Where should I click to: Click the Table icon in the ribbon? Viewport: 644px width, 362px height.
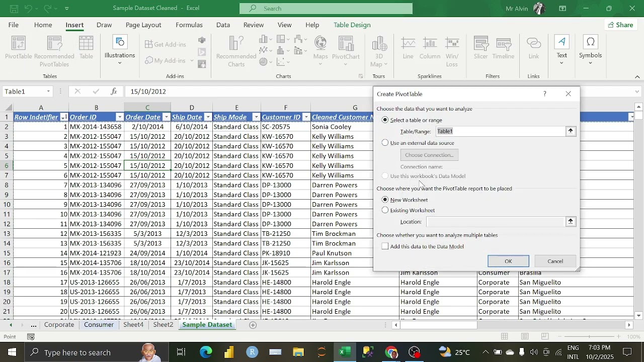(x=86, y=48)
